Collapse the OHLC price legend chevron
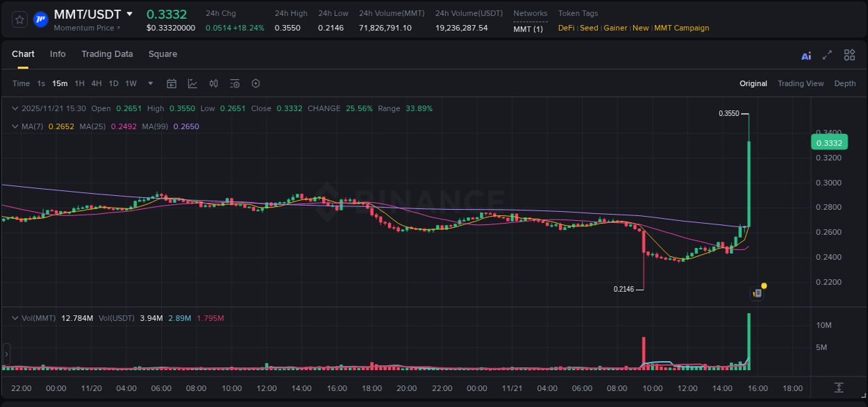 15,108
